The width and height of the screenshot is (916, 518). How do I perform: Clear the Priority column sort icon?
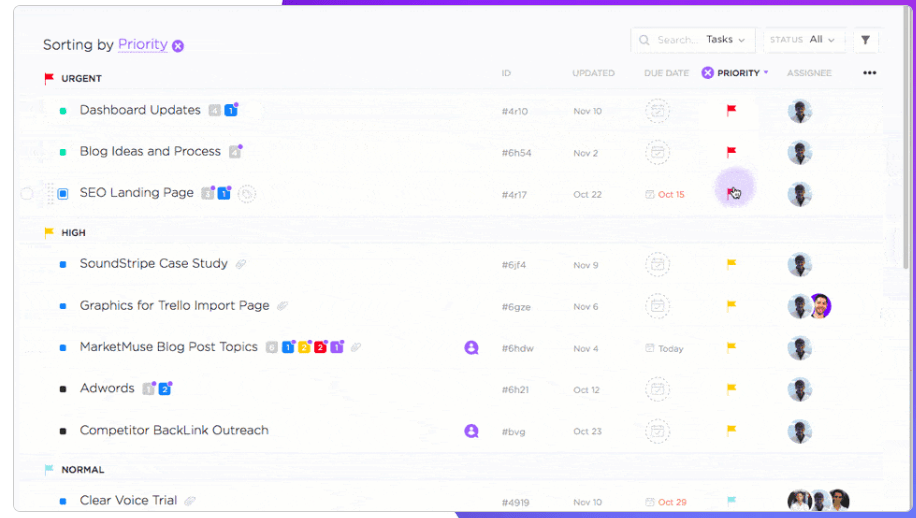click(707, 73)
